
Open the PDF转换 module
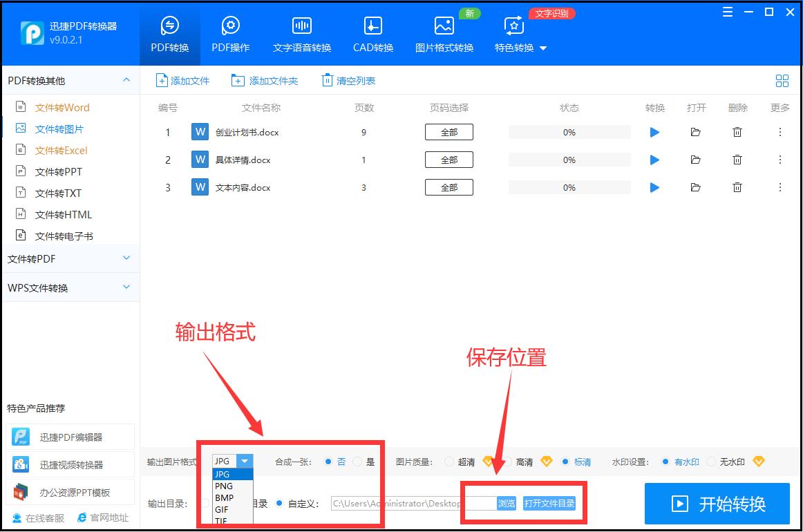169,32
